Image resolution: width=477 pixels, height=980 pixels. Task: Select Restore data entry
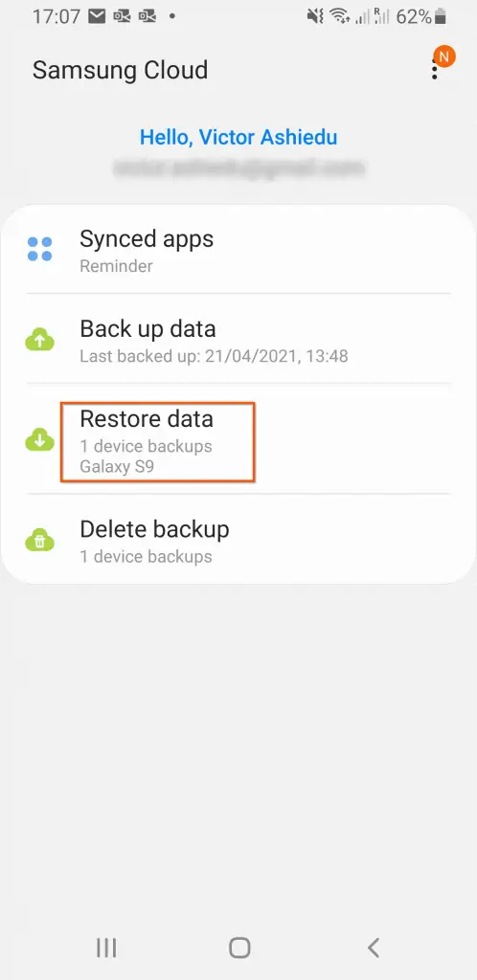(238, 440)
